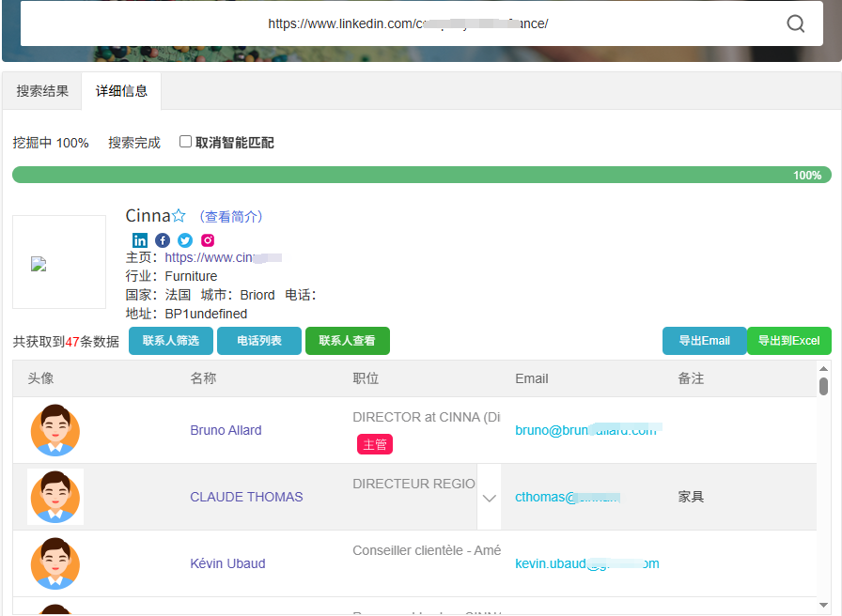Click the 家具 note in CLAUDE THOMAS row
This screenshot has height=616, width=842.
(691, 497)
